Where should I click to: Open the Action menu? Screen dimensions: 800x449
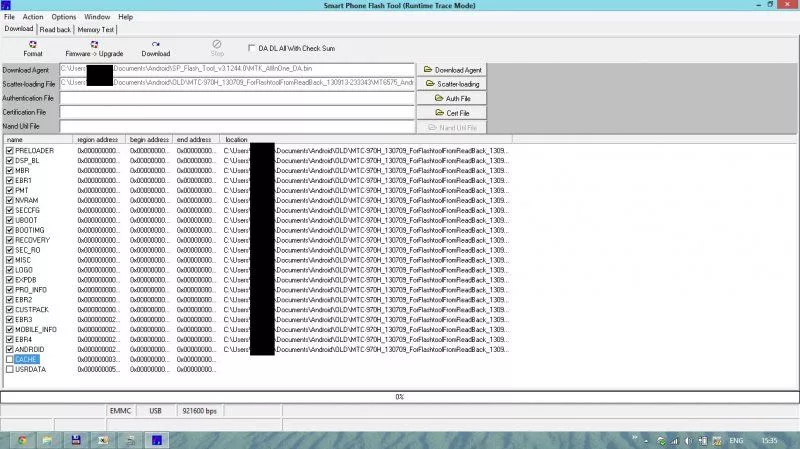point(33,17)
